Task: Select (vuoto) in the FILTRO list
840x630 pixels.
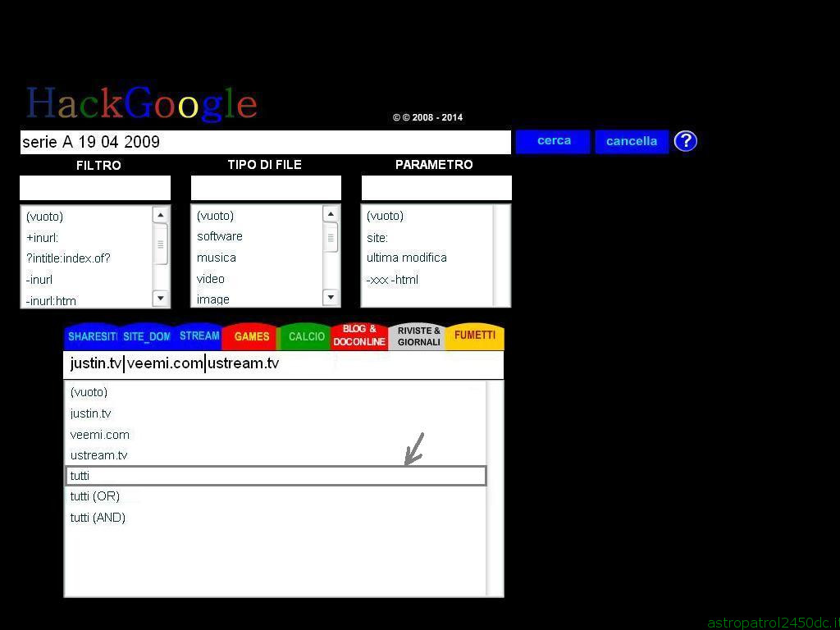Action: 44,217
